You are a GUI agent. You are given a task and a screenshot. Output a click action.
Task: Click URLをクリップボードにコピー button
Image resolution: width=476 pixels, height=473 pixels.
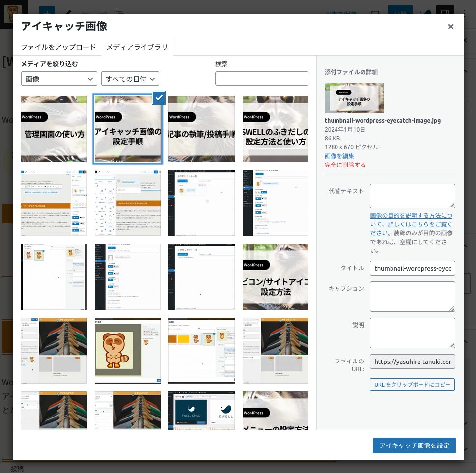click(x=412, y=385)
